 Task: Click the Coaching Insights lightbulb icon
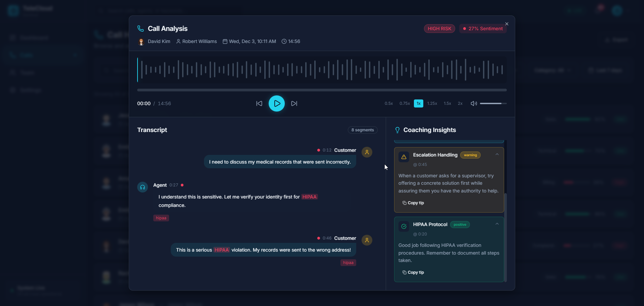(x=397, y=130)
